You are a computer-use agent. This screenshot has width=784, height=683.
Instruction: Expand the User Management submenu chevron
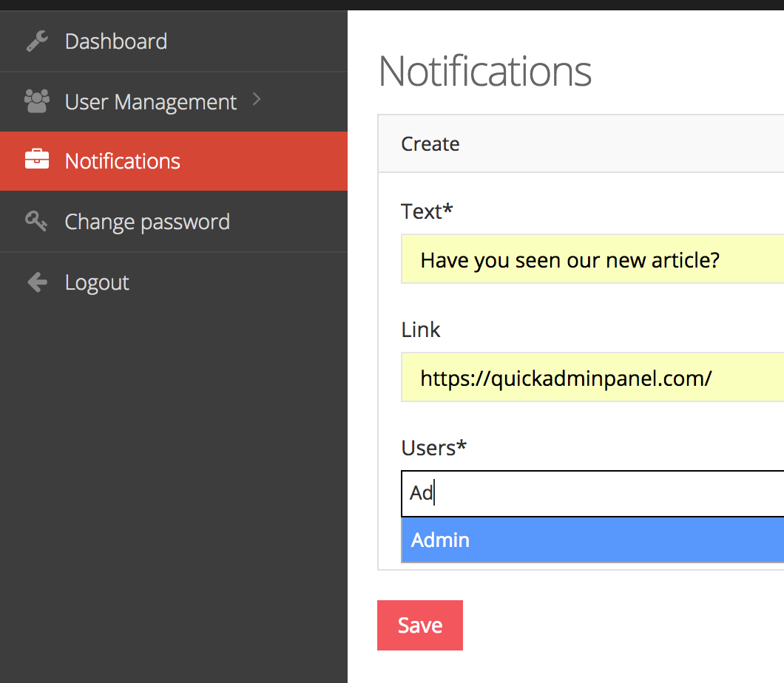256,100
